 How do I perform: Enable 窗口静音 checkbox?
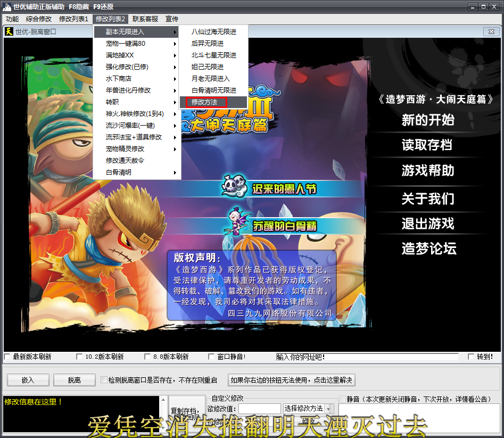pos(211,357)
